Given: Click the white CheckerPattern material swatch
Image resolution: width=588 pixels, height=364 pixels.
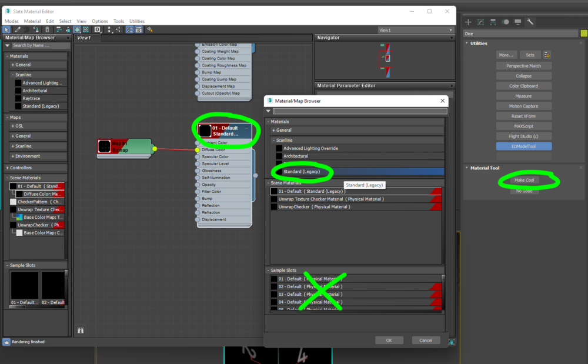Looking at the screenshot, I should (13, 202).
